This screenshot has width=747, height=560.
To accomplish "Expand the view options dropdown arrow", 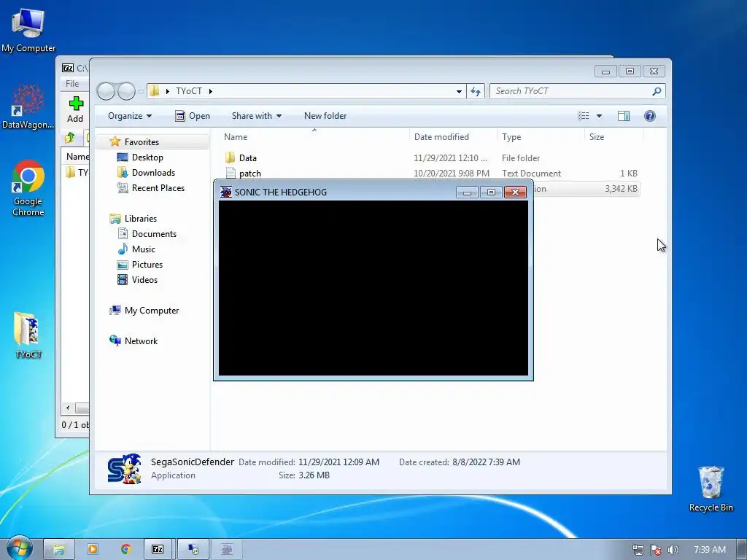I will pos(600,116).
